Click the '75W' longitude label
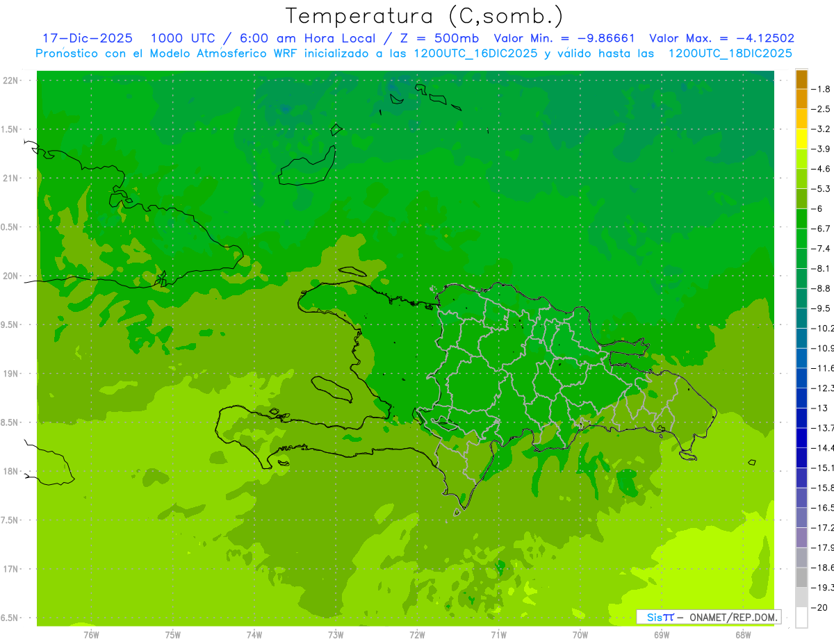The height and width of the screenshot is (644, 834). click(x=173, y=634)
